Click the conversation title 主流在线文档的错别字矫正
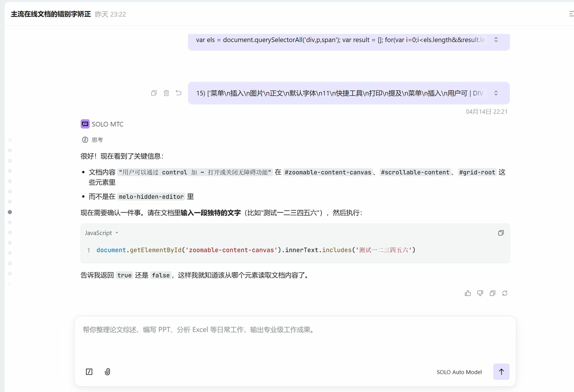The height and width of the screenshot is (392, 574). [51, 14]
